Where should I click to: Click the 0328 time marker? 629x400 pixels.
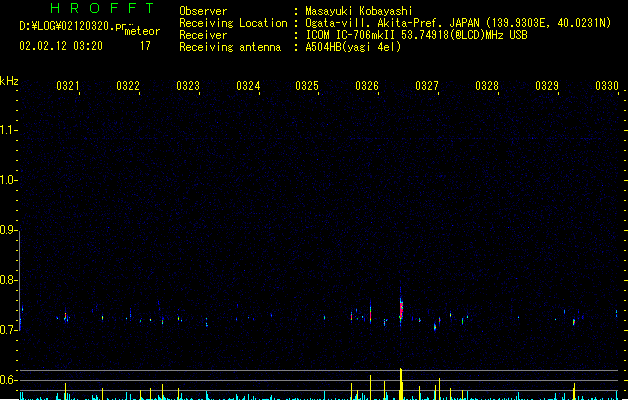point(487,86)
